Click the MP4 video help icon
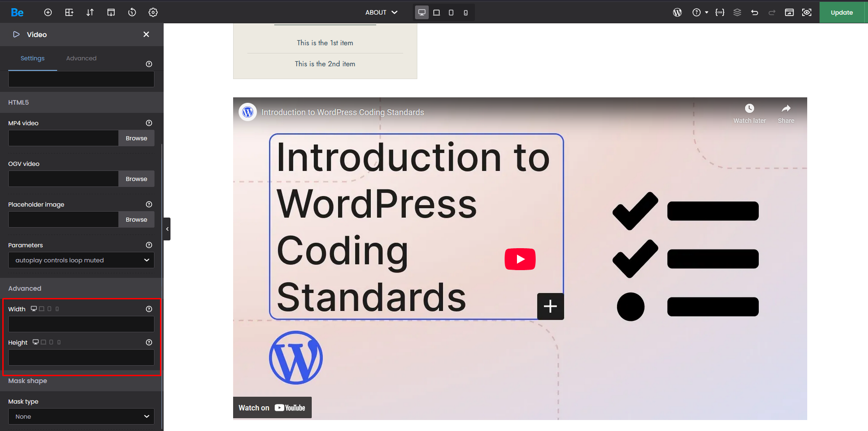This screenshot has width=868, height=431. pyautogui.click(x=149, y=123)
